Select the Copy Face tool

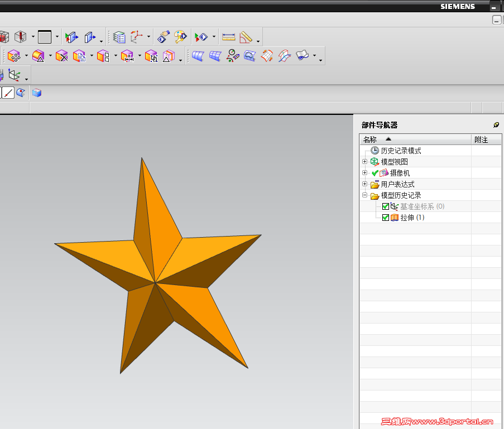[79, 56]
